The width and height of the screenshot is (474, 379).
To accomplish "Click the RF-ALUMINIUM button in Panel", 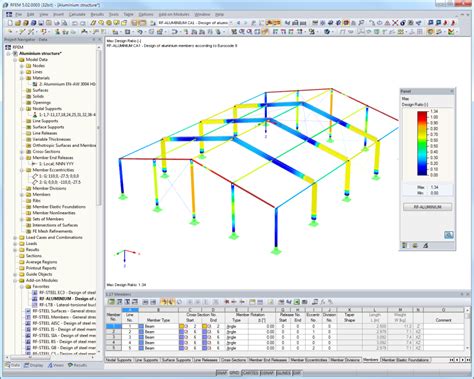I will tap(428, 207).
